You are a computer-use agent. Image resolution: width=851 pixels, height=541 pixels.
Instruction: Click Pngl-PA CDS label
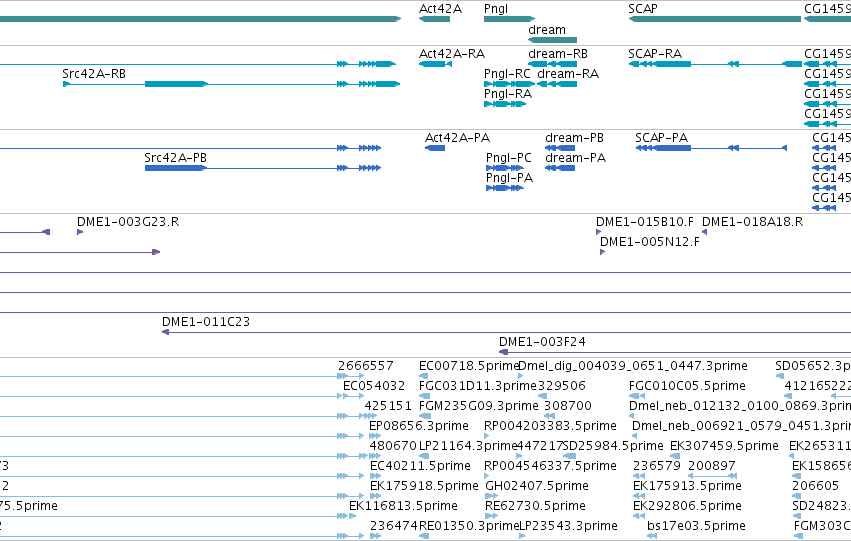[509, 178]
